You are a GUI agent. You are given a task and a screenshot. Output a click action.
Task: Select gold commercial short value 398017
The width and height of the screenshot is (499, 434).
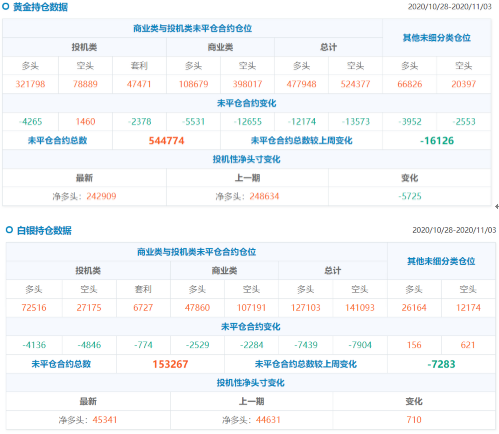click(x=247, y=84)
